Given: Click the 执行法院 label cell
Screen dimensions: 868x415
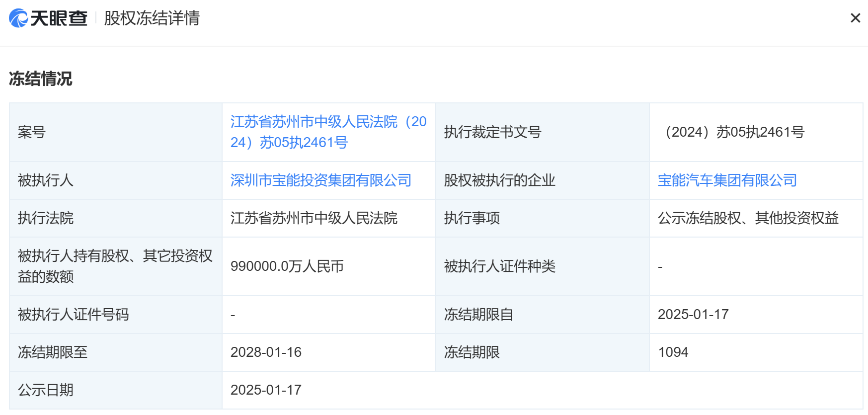Looking at the screenshot, I should point(116,218).
